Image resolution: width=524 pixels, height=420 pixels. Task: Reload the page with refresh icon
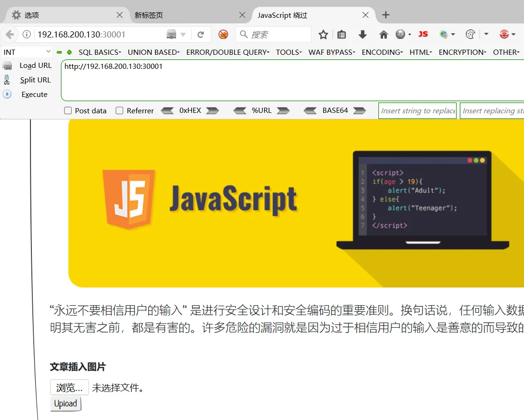(x=200, y=34)
